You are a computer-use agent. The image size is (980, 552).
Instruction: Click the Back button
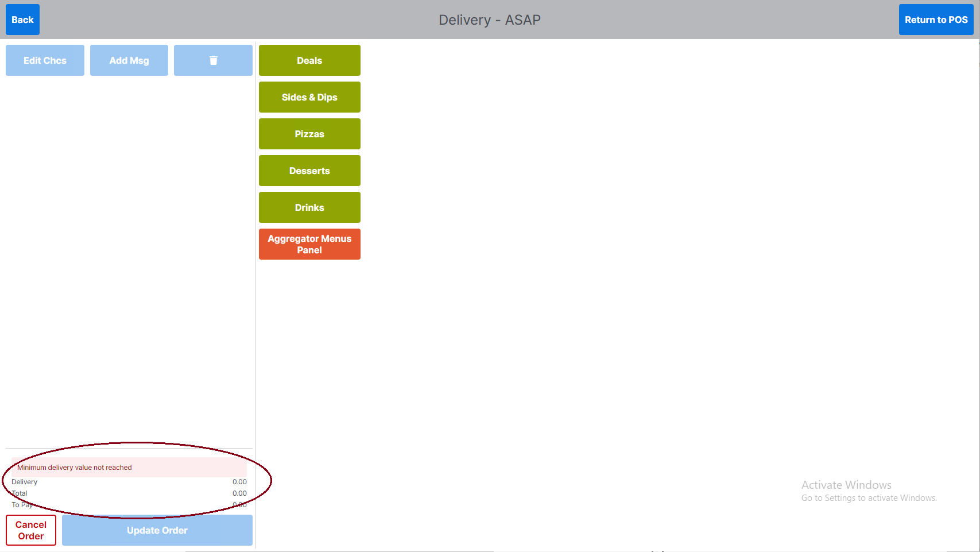(22, 20)
